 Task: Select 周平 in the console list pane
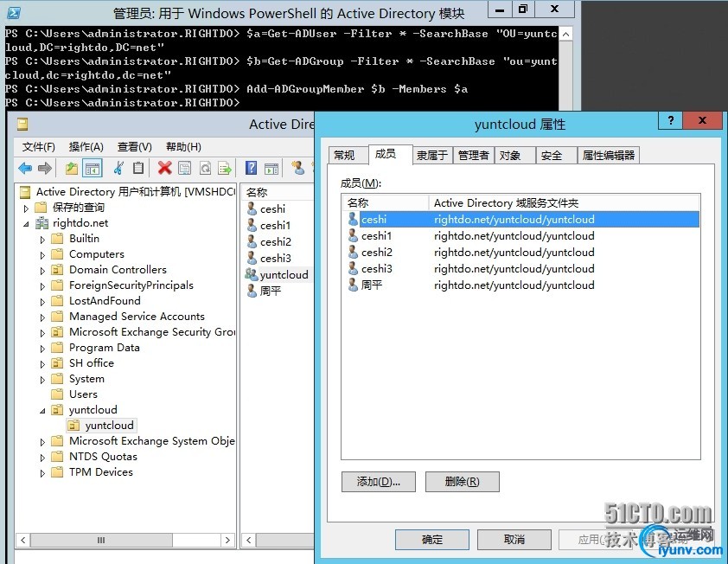click(x=271, y=291)
